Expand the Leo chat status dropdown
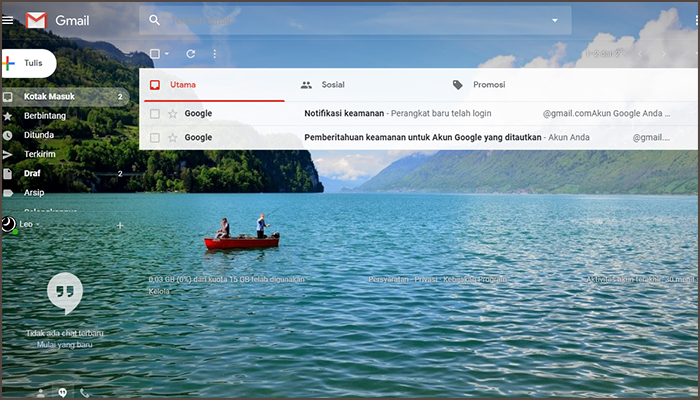The width and height of the screenshot is (700, 400). point(38,225)
